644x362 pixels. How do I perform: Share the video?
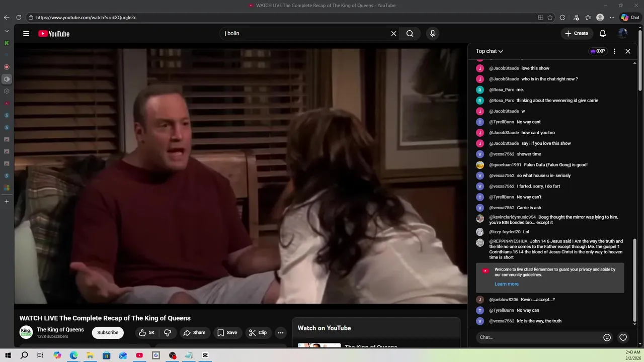[x=194, y=332]
